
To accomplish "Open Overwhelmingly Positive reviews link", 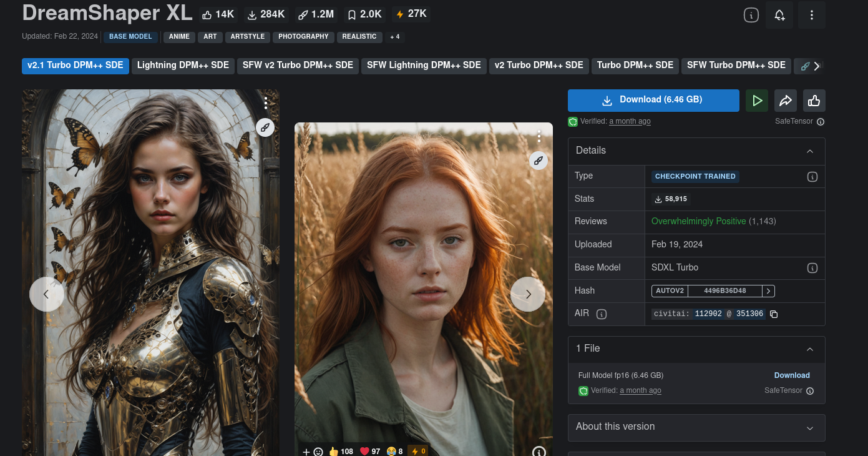I will click(698, 222).
